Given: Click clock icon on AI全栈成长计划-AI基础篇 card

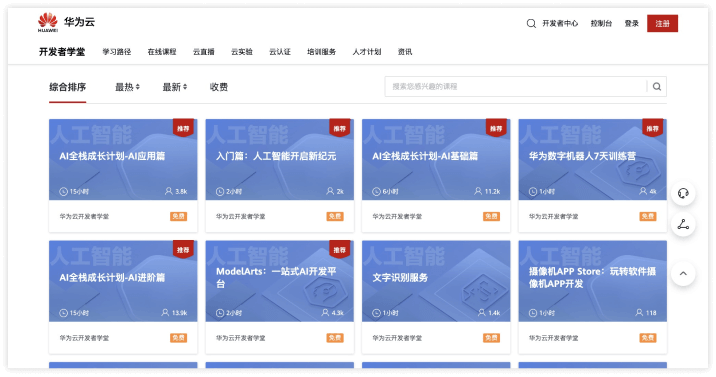Looking at the screenshot, I should tap(376, 191).
